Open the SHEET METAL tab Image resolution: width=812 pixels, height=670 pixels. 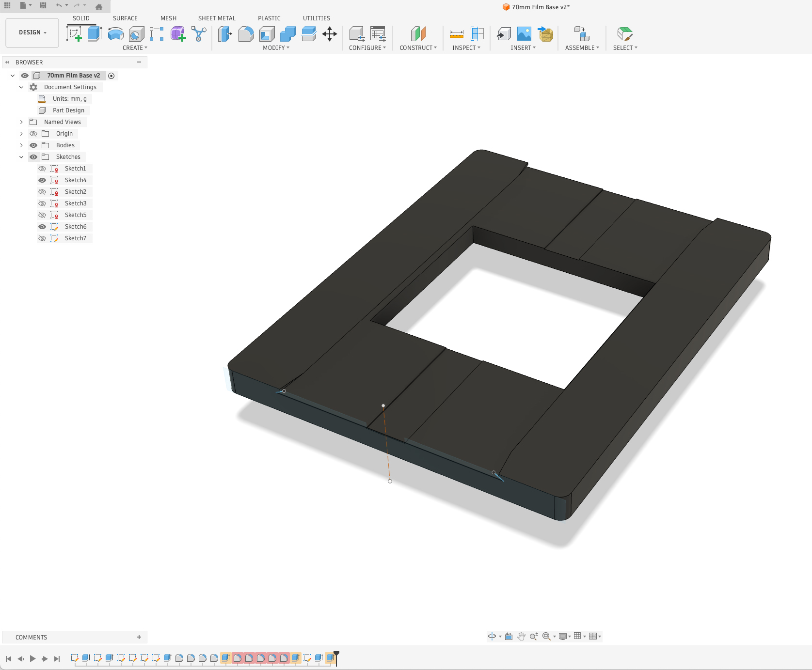coord(217,18)
